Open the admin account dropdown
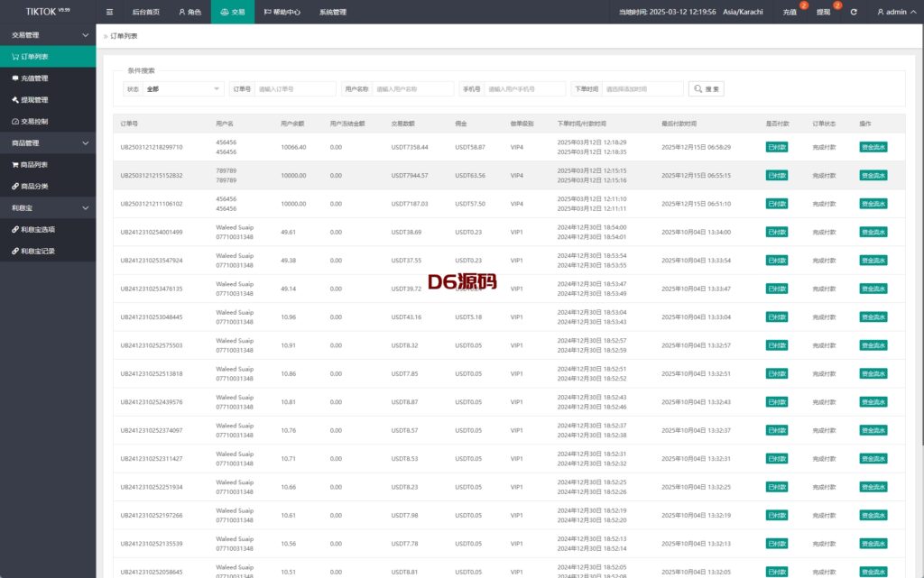This screenshot has width=924, height=578. pyautogui.click(x=896, y=12)
